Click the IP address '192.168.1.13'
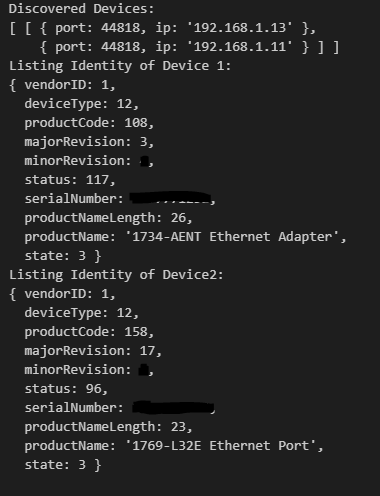 pos(240,28)
